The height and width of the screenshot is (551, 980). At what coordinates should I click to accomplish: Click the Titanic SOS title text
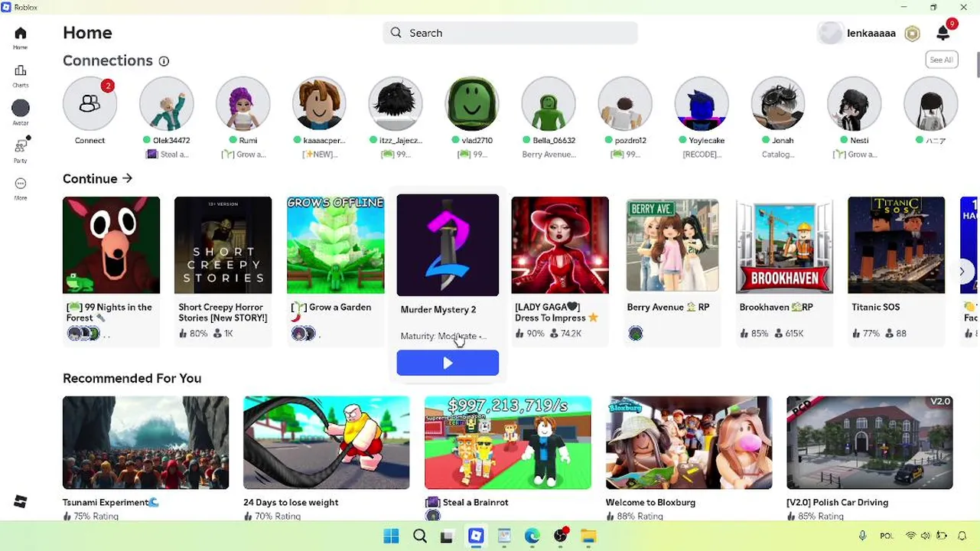(875, 307)
